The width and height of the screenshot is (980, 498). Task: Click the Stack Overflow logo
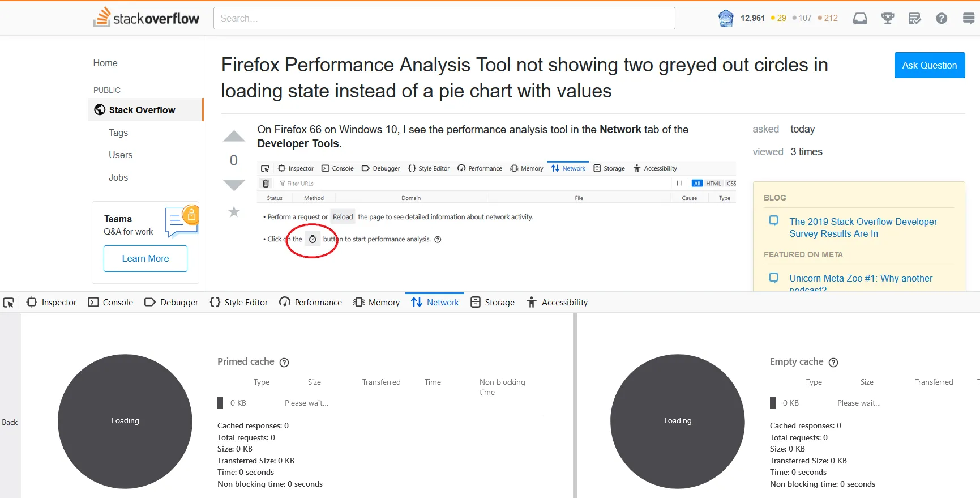(x=147, y=18)
